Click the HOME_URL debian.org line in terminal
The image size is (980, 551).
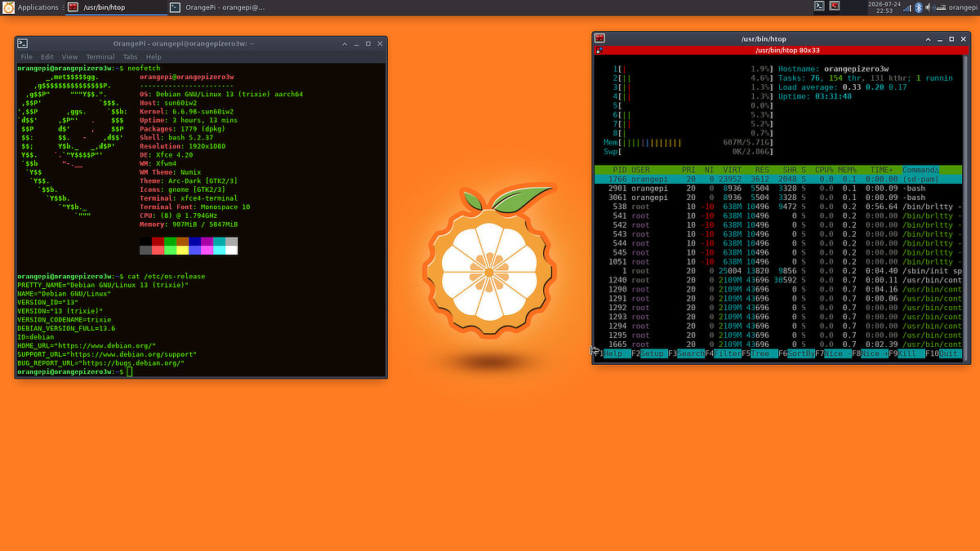click(x=87, y=345)
